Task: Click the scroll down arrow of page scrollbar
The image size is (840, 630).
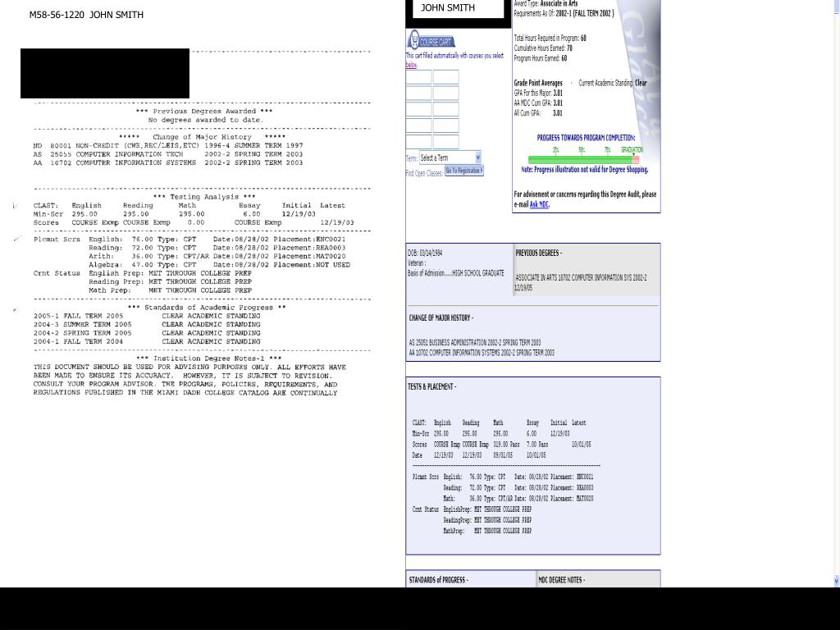Action: pos(836,581)
